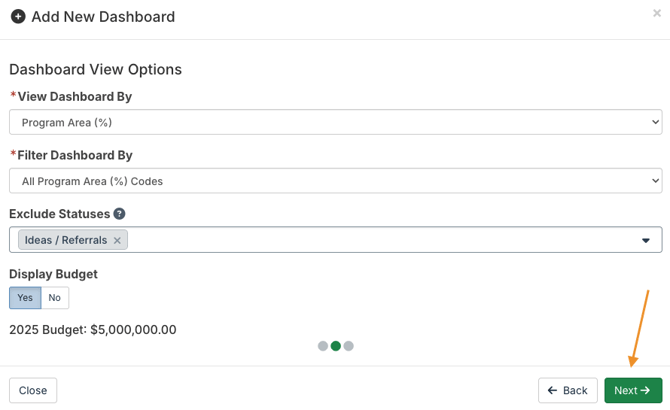Click the Ideas / Referrals status chip

tap(65, 240)
